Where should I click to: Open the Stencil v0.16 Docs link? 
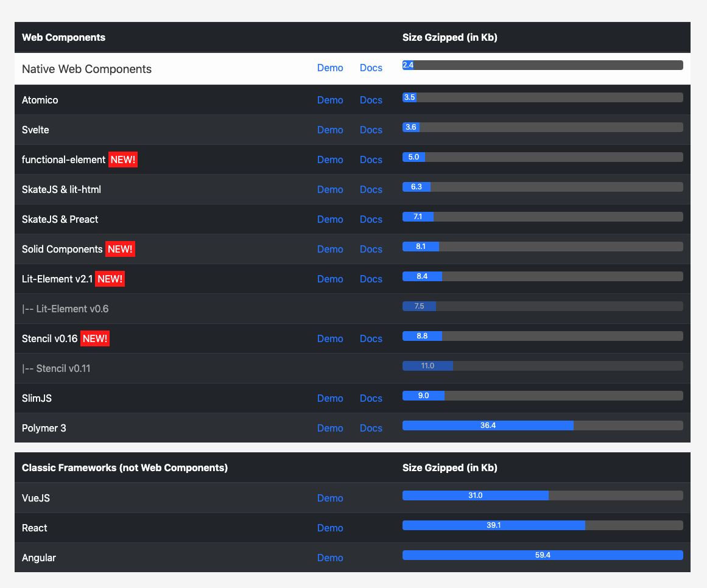371,339
